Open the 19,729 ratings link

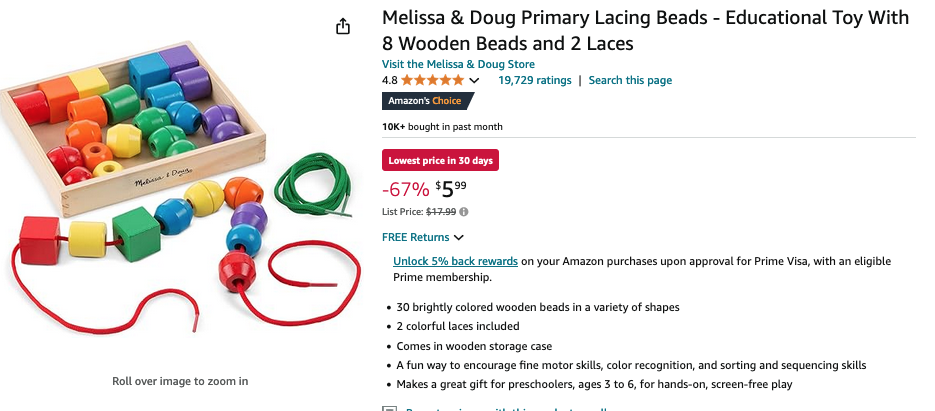[x=535, y=81]
